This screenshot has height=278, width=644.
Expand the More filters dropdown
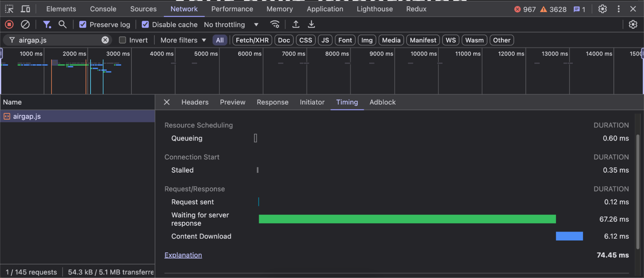point(183,40)
